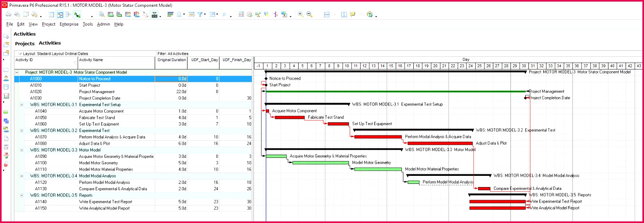644x223 pixels.
Task: Open the Project menu
Action: [x=49, y=24]
